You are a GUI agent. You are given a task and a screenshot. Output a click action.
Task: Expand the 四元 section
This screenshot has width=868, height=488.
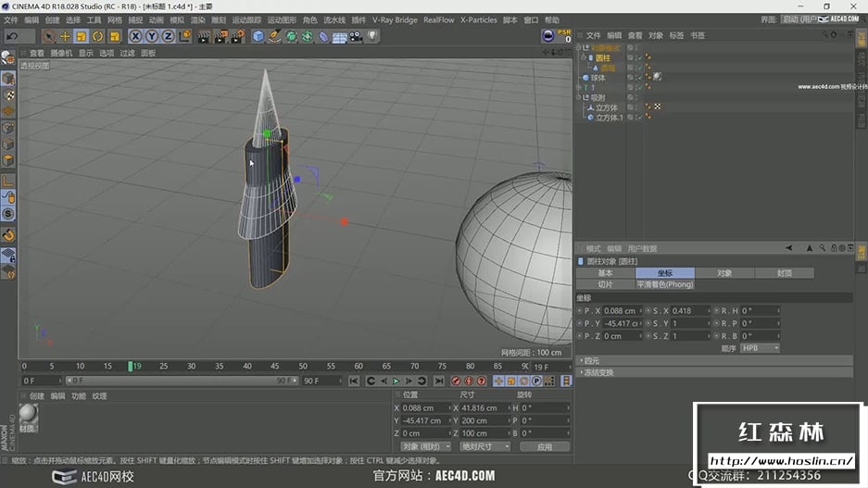(590, 360)
